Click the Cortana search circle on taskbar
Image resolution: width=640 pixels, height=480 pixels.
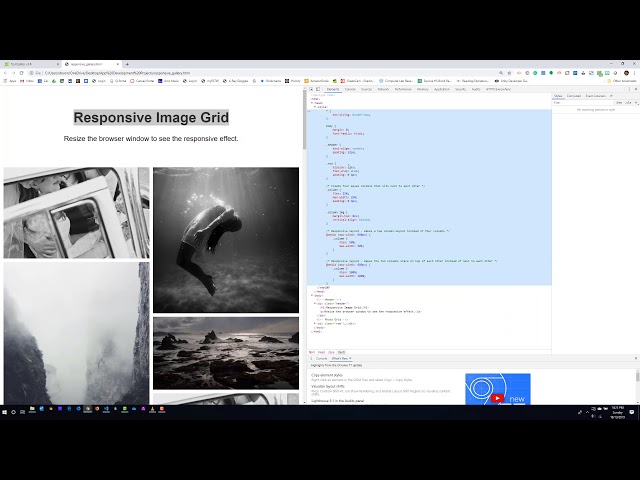pyautogui.click(x=13, y=412)
